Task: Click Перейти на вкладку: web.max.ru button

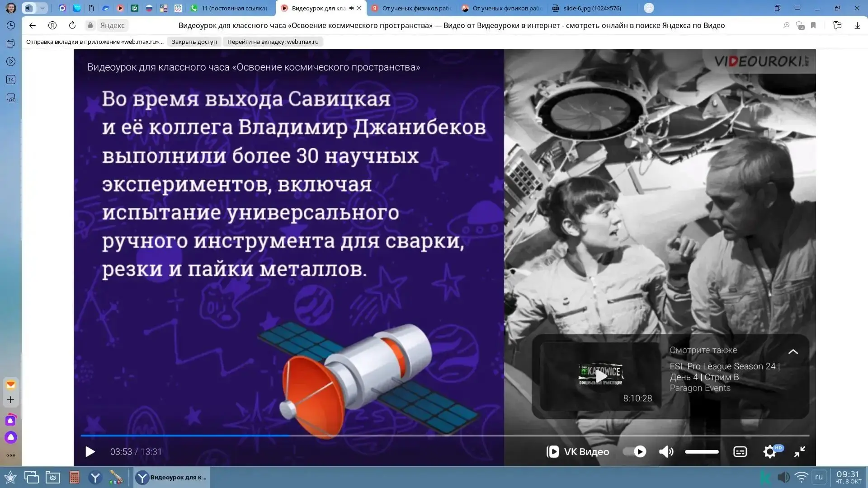Action: point(273,42)
